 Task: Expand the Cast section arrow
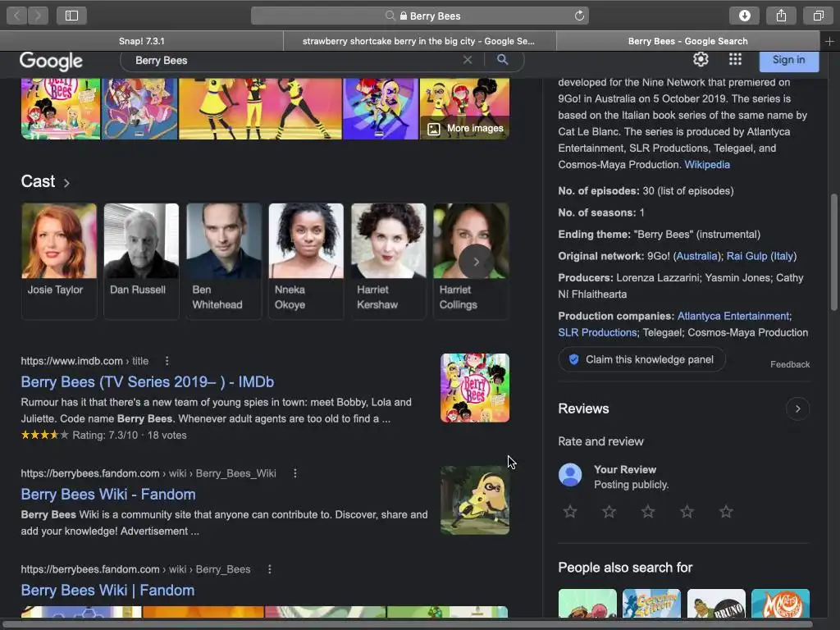coord(66,183)
